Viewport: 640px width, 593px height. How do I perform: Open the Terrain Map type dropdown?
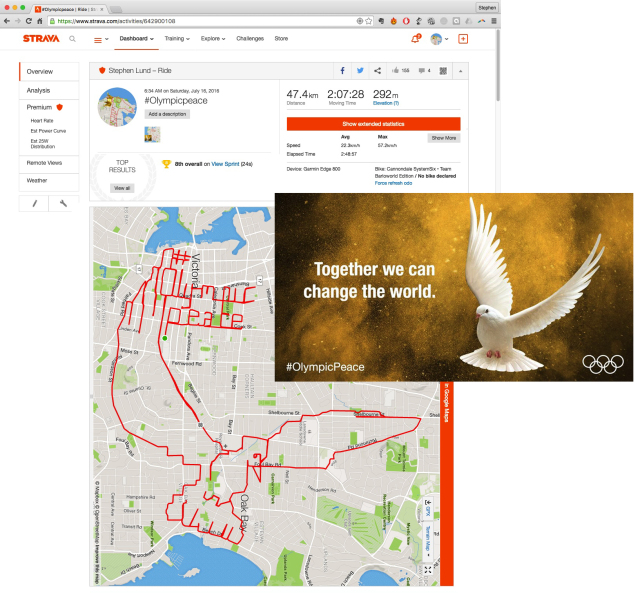click(x=428, y=542)
